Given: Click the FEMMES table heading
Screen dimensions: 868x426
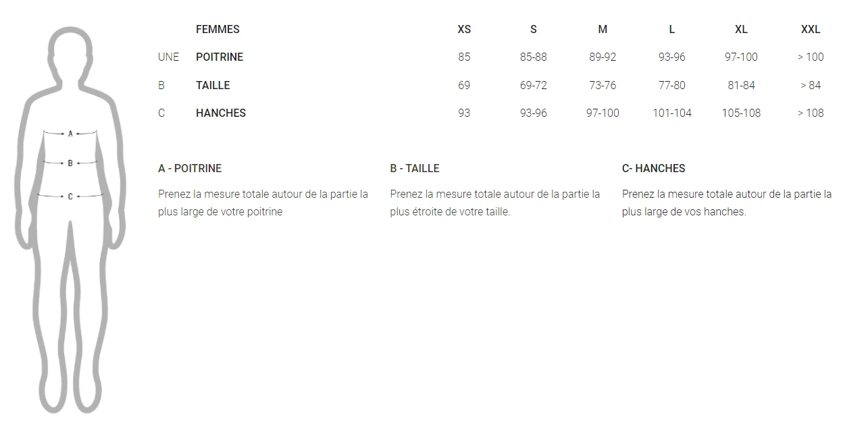Looking at the screenshot, I should pos(218,29).
